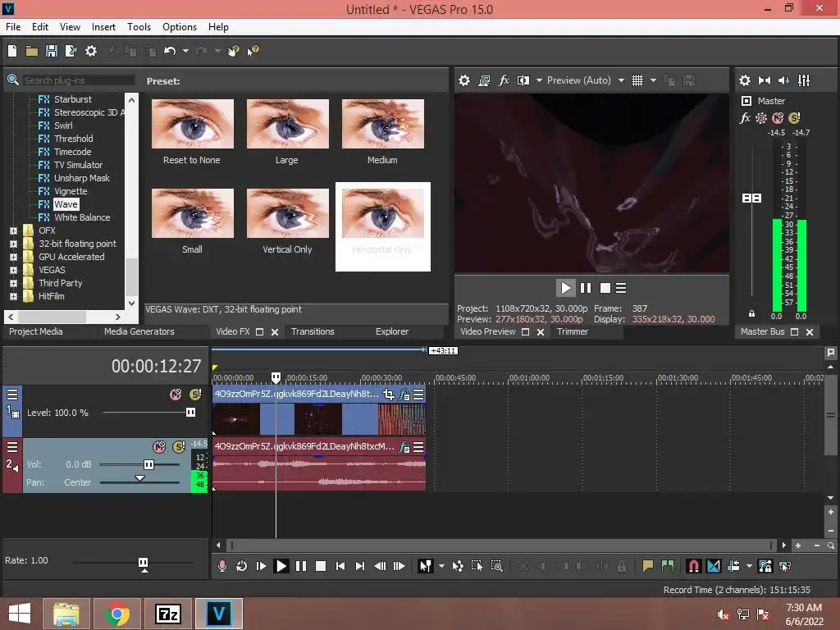Toggle Master Bus mute icon
The height and width of the screenshot is (630, 840).
[778, 118]
